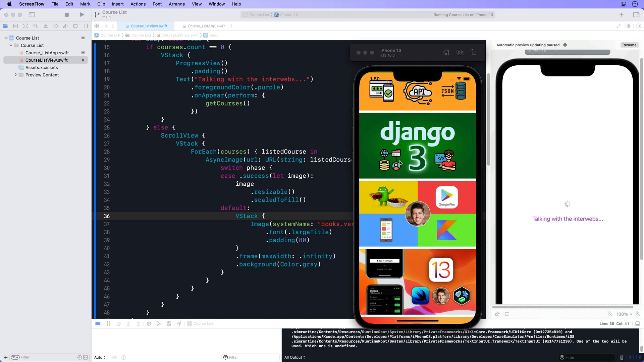Click the Course List scheme selector

click(256, 15)
